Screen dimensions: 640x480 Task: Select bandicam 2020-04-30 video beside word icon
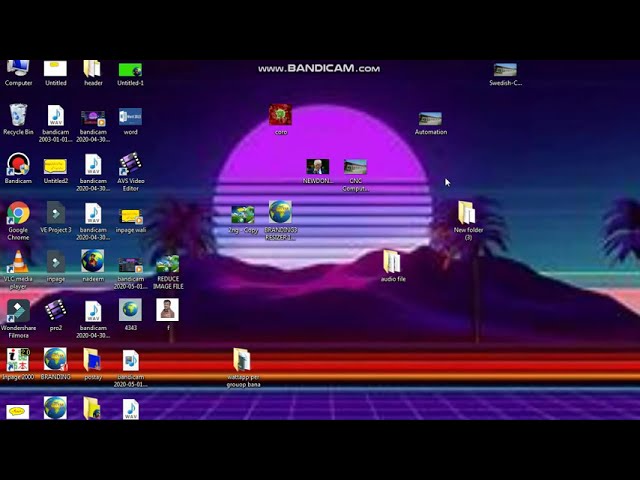pyautogui.click(x=93, y=126)
